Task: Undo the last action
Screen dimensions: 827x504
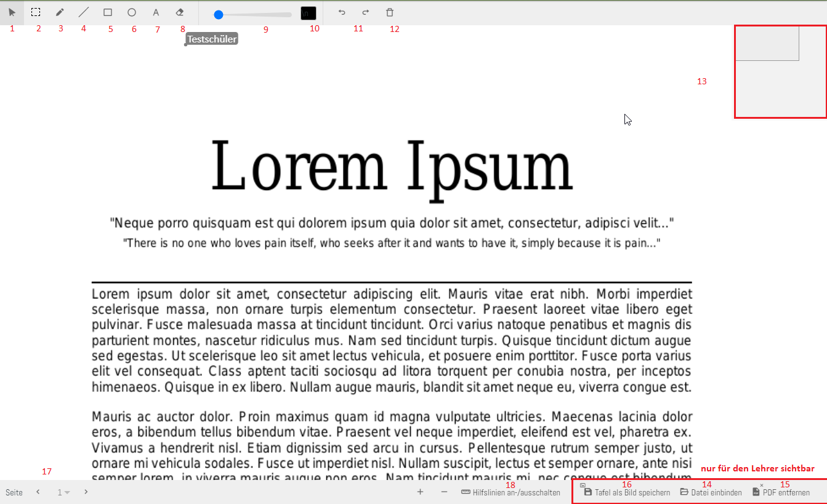Action: [x=342, y=12]
